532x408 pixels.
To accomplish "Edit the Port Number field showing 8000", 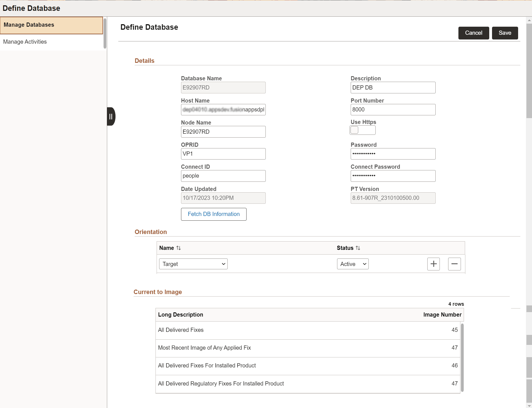I will click(393, 109).
